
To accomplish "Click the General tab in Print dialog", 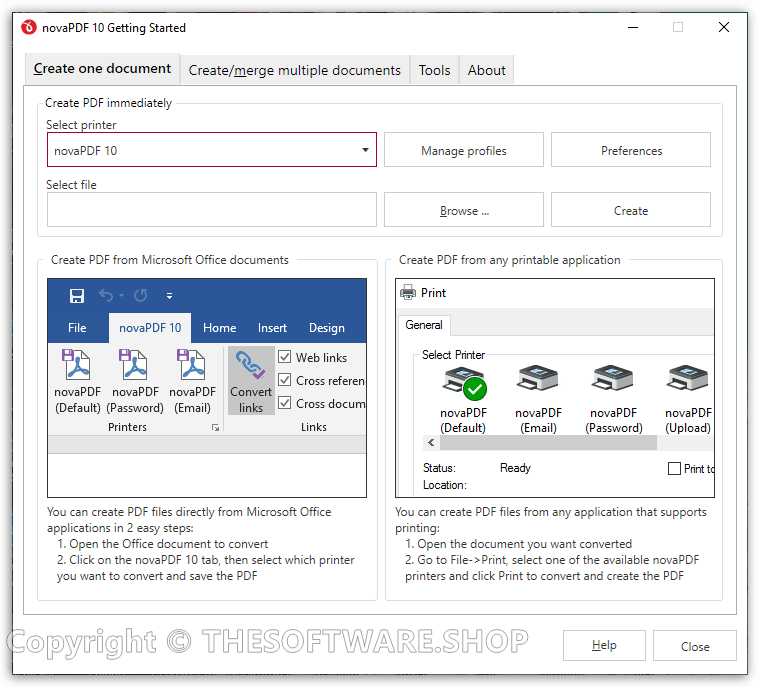I will (424, 325).
